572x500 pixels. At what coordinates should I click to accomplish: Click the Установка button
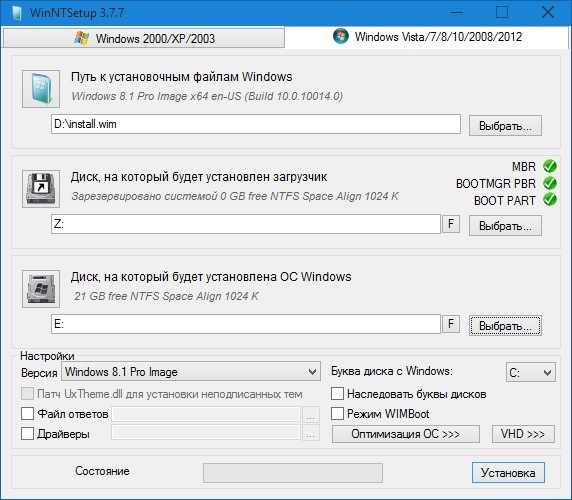click(508, 473)
